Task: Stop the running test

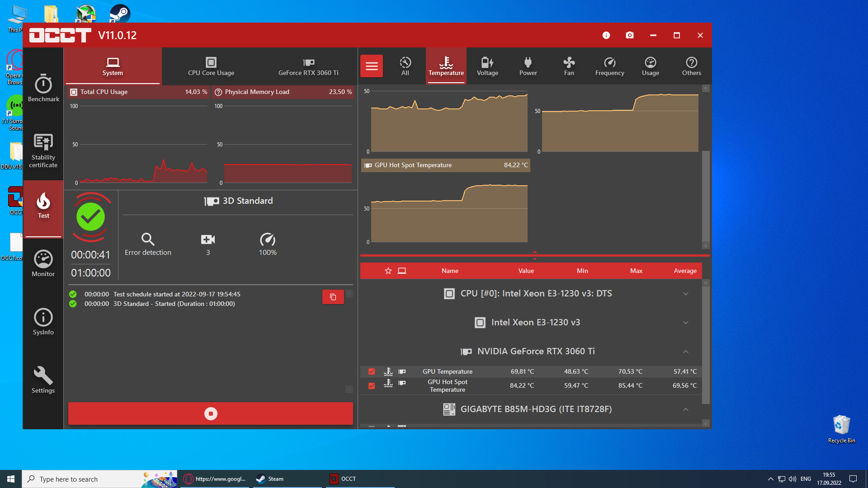Action: point(211,413)
